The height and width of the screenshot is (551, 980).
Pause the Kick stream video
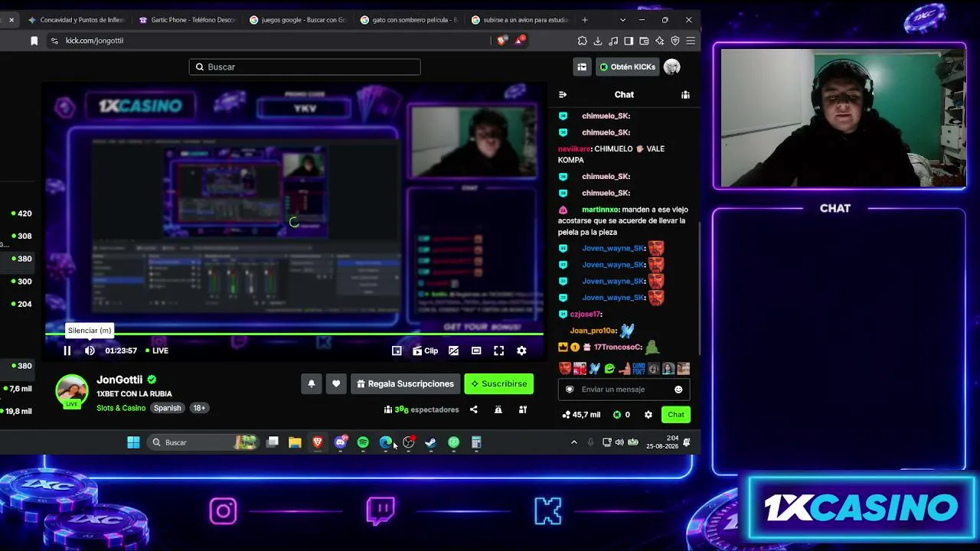point(67,350)
